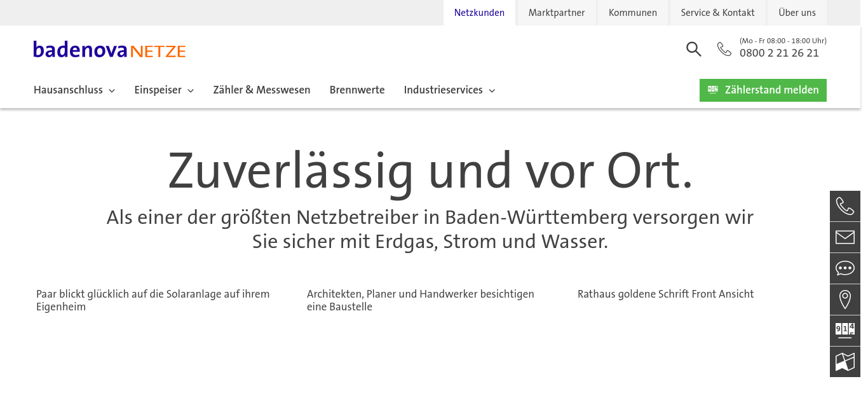Click Rathaus goldene Schrift image placeholder
The height and width of the screenshot is (414, 868).
tap(665, 294)
